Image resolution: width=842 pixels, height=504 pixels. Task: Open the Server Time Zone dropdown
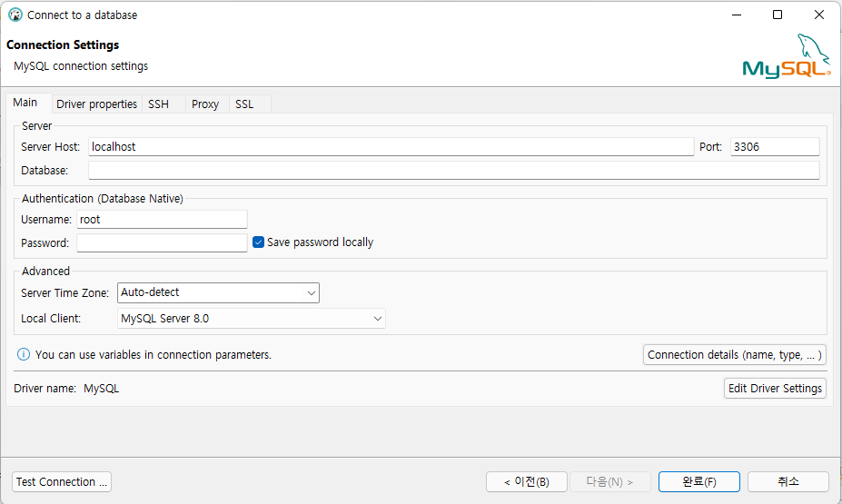pos(218,292)
